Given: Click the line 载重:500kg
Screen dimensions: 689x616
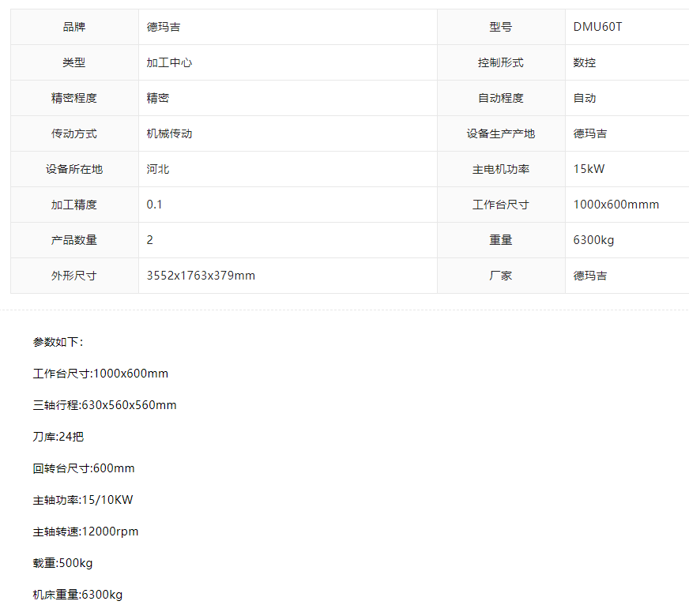Looking at the screenshot, I should click(x=63, y=563).
